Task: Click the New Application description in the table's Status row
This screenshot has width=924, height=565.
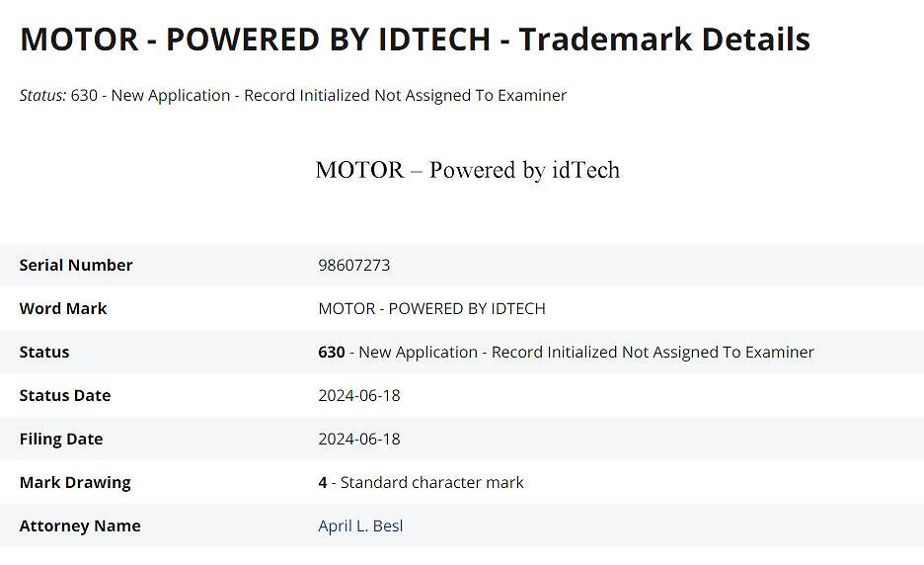Action: point(586,352)
